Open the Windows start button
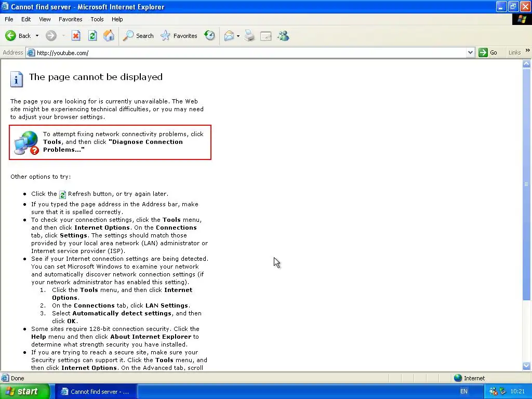 tap(25, 391)
